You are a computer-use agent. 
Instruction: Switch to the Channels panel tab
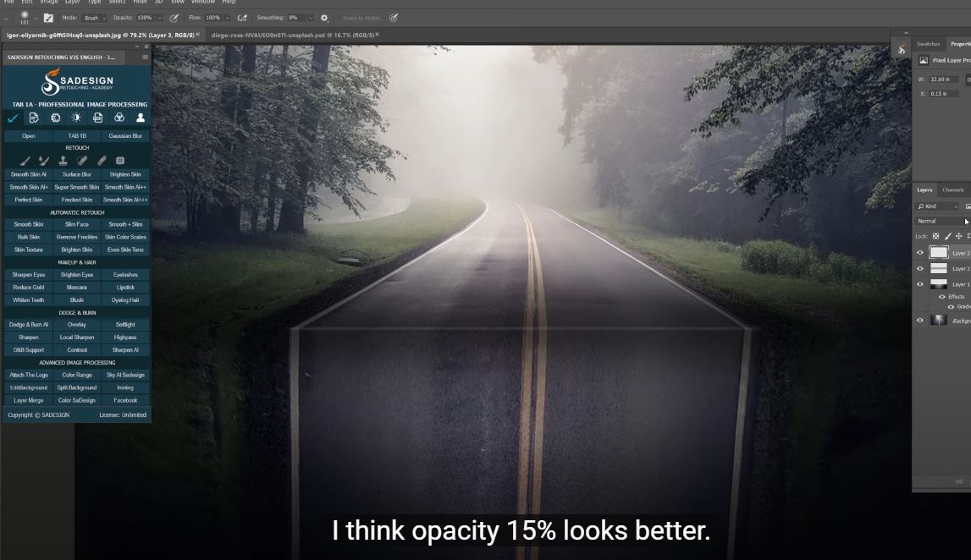tap(953, 190)
